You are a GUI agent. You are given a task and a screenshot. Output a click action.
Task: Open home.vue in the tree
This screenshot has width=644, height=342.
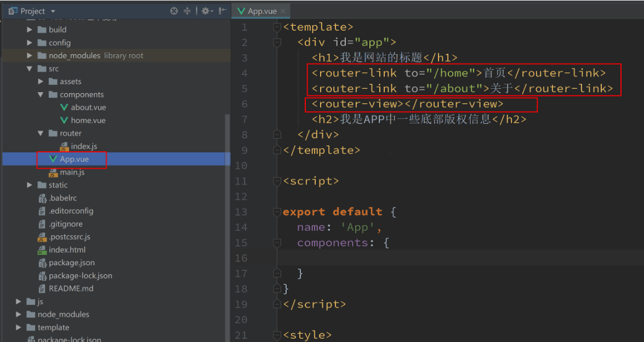88,120
